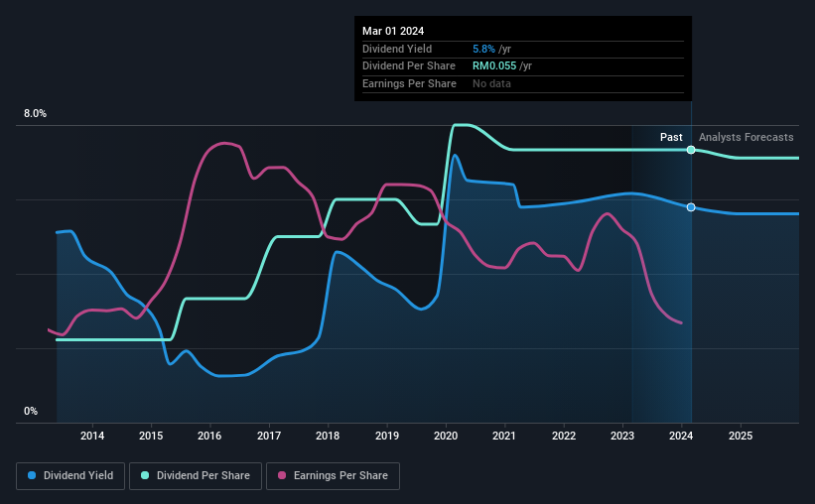
Task: Click the 2024 x-axis label
Action: tap(681, 436)
